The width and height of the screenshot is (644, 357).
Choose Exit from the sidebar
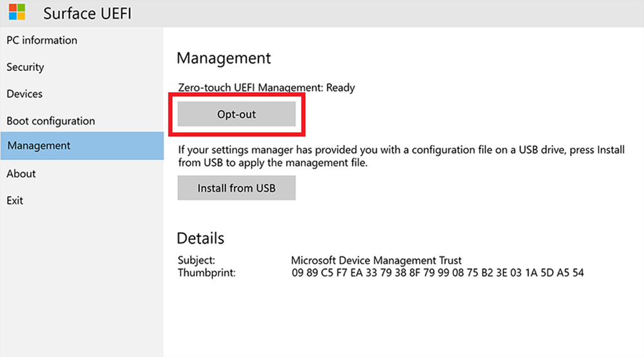tap(15, 200)
